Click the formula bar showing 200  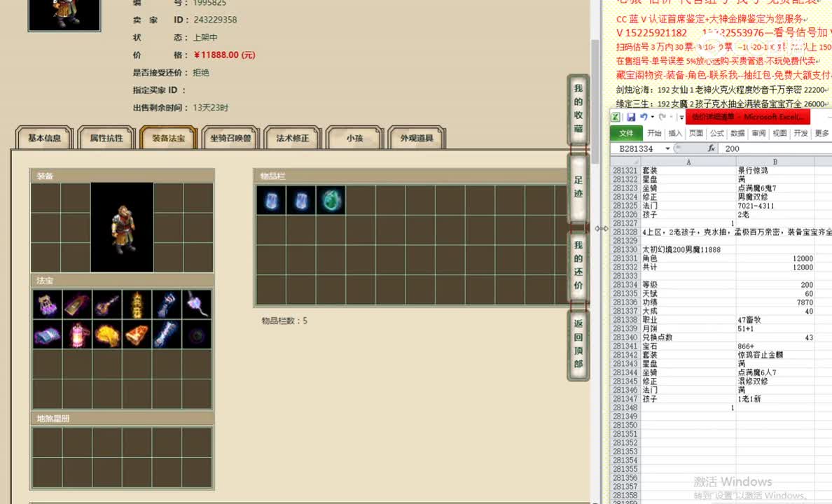tap(775, 149)
